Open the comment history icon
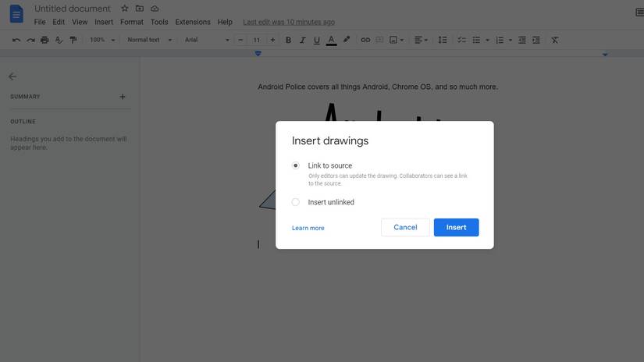 639,12
